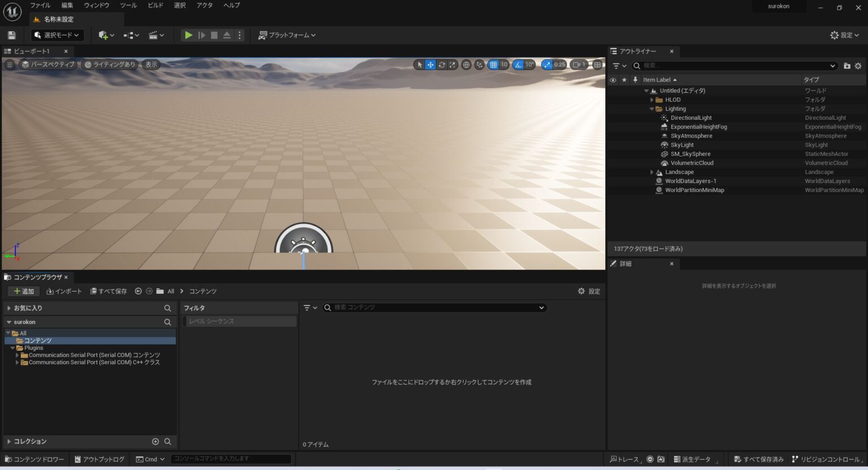Toggle rotation snapping in the viewport
Screen dimensions: 868x470
pyautogui.click(x=518, y=64)
